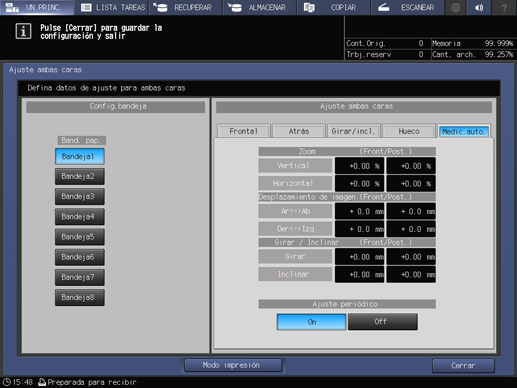Switch to ESCANEAR scan mode
Viewport: 517px width, 388px height.
click(408, 7)
